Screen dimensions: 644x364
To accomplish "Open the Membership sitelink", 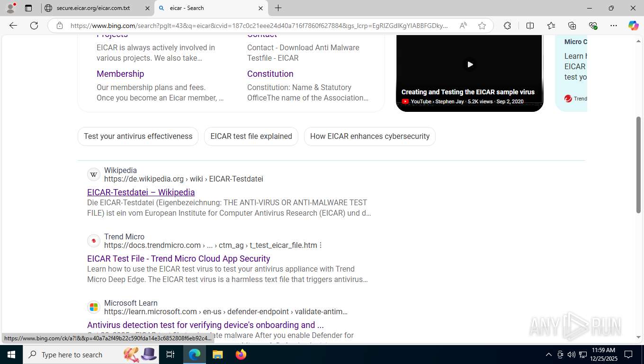I will (x=120, y=74).
